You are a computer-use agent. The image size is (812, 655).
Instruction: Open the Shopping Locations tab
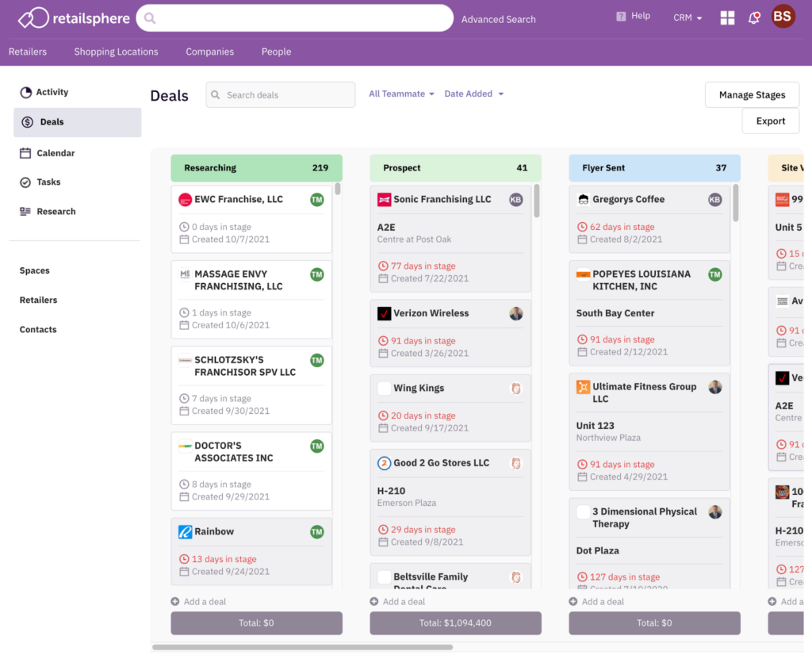[x=116, y=52]
